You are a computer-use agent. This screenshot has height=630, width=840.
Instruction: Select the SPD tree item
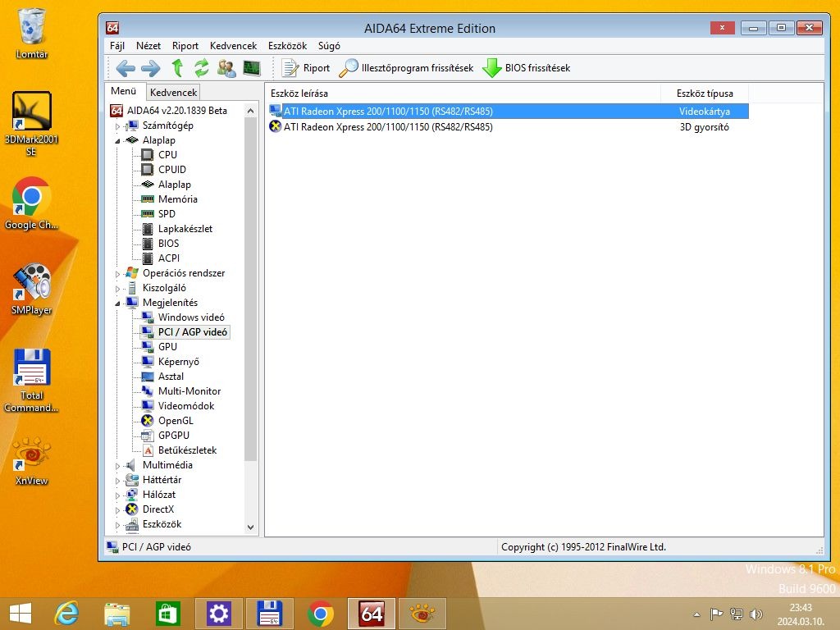point(166,214)
